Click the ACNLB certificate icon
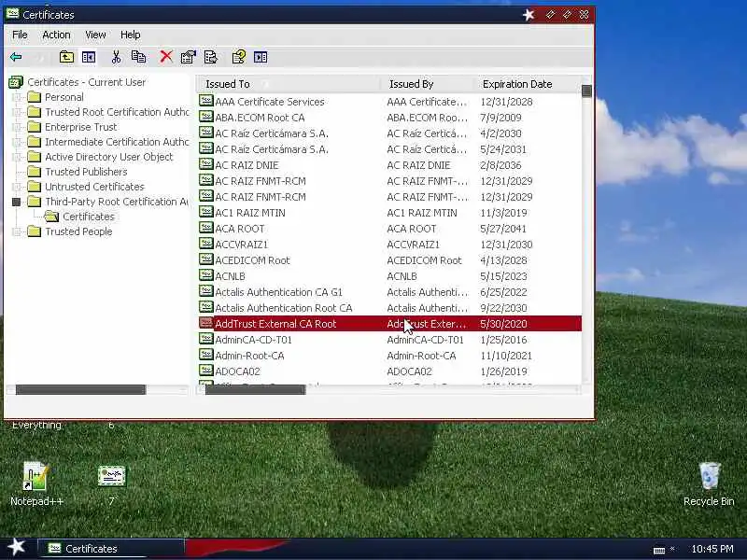747x560 pixels. tap(205, 275)
